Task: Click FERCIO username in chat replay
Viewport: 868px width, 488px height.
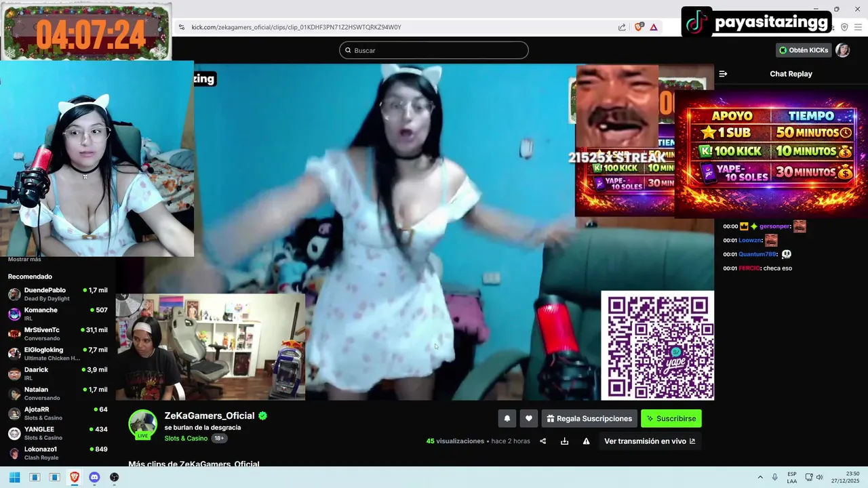Action: click(x=749, y=268)
